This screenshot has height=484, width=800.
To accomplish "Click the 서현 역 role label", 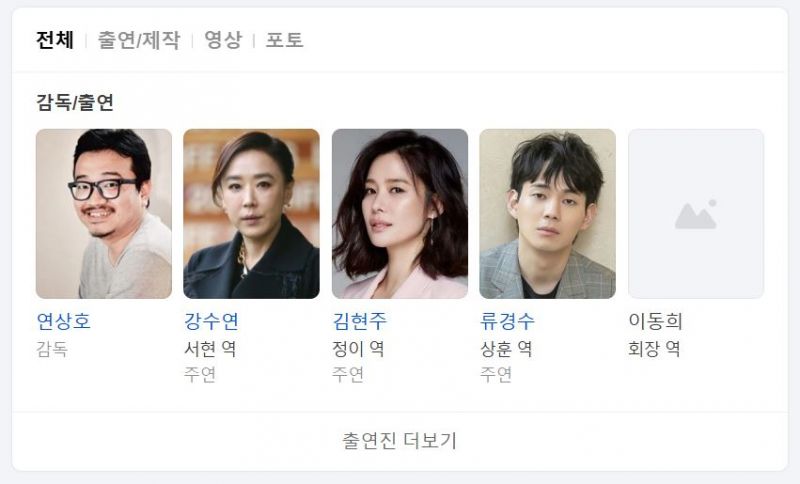I will [x=210, y=349].
